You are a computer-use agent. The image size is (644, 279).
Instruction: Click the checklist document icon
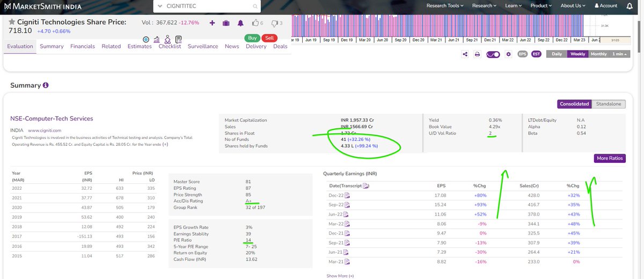pyautogui.click(x=178, y=39)
